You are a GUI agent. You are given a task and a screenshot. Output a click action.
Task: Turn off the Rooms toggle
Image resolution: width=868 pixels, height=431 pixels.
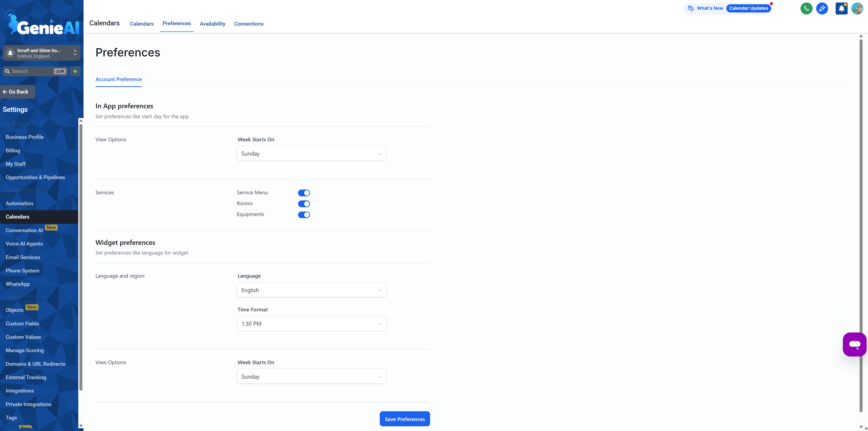coord(304,204)
